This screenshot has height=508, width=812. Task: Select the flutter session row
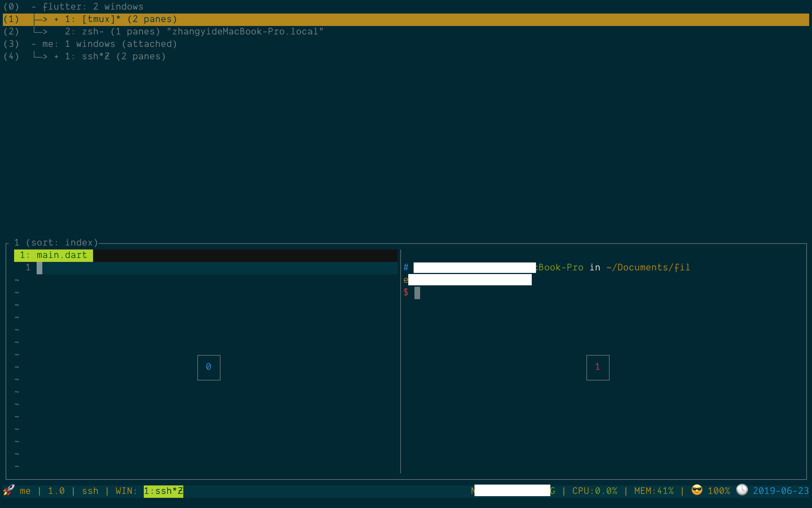click(406, 7)
